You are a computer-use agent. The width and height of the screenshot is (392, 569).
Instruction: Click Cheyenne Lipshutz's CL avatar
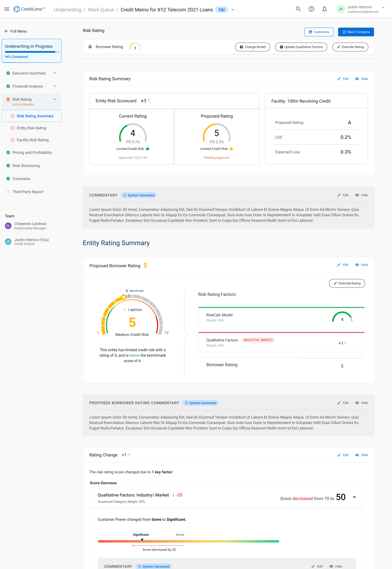[x=8, y=226]
